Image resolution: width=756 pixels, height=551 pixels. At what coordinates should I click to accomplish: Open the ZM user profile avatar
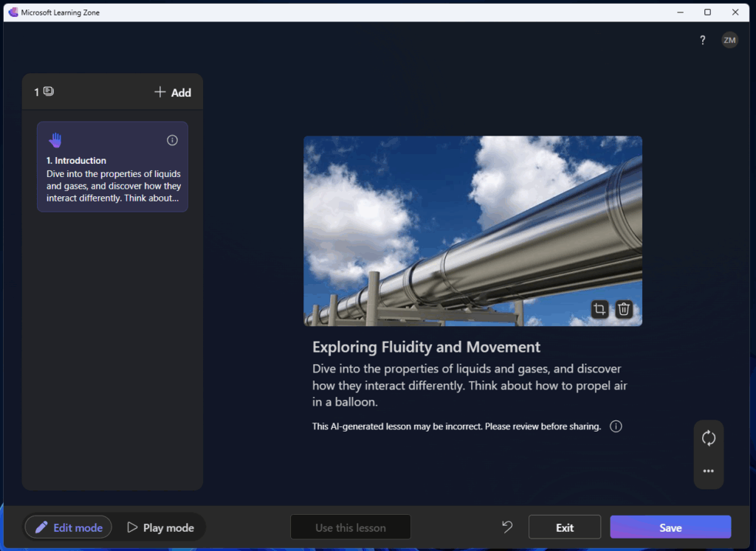tap(729, 40)
